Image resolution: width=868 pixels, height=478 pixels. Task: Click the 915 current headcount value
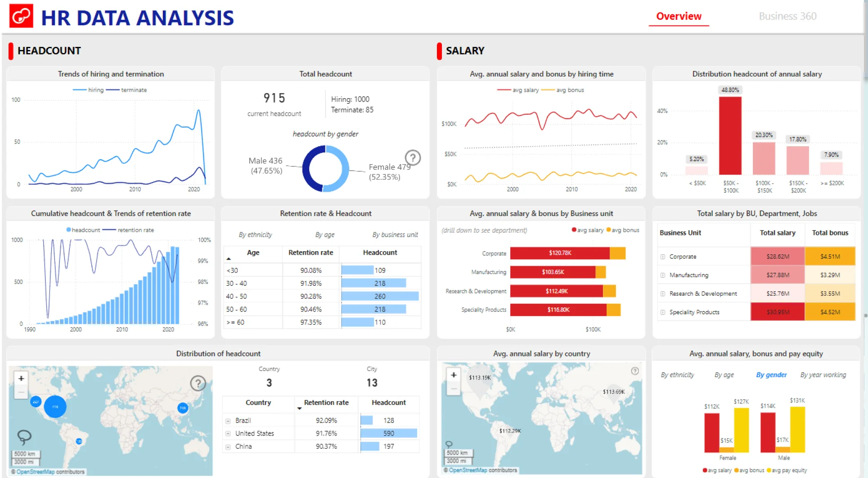coord(274,98)
